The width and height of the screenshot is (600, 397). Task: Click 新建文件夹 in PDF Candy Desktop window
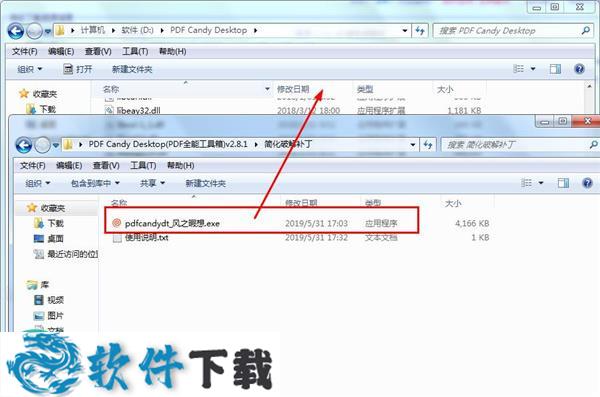132,69
